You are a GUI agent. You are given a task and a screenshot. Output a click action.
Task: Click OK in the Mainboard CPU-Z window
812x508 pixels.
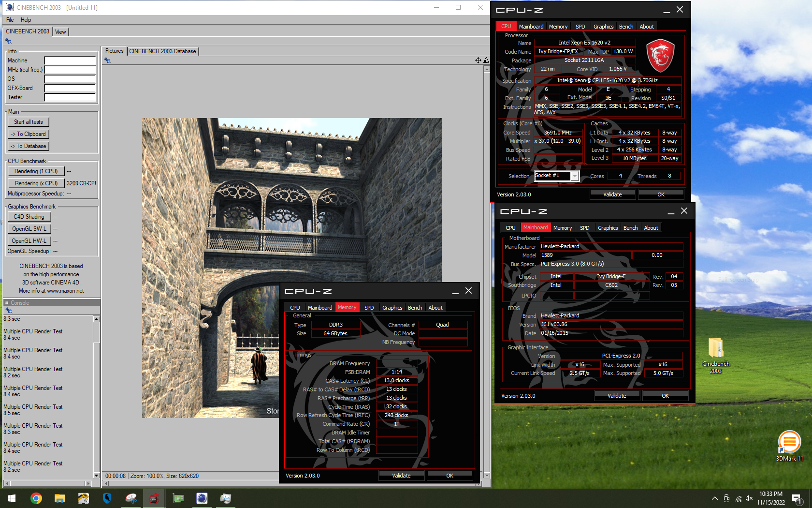pyautogui.click(x=665, y=396)
